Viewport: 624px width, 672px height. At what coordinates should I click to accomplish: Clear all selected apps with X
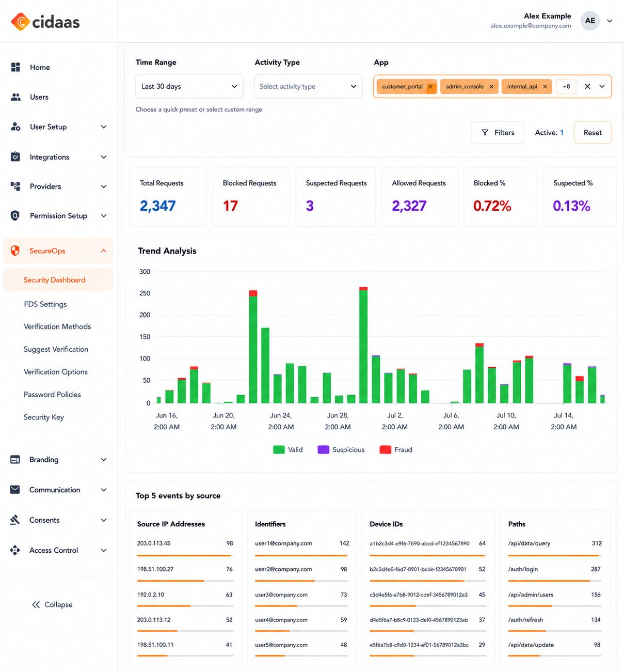(587, 86)
